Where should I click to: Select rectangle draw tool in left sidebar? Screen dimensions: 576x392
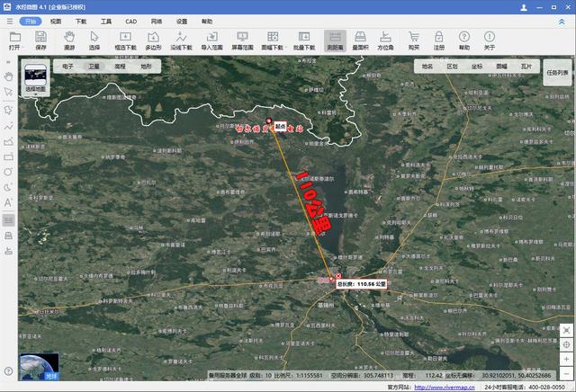tap(8, 157)
